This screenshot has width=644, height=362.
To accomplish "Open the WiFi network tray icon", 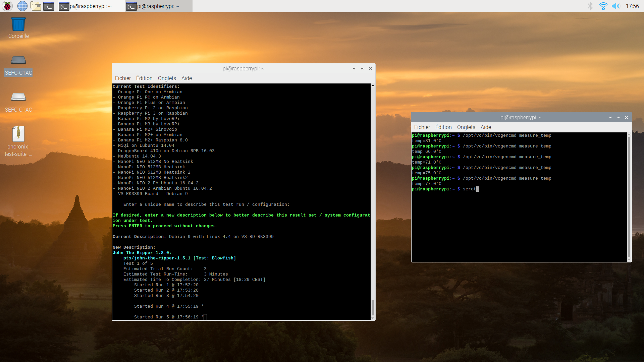I will [603, 6].
